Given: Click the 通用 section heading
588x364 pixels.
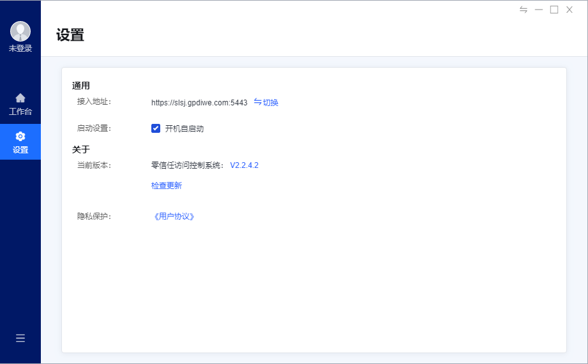Looking at the screenshot, I should click(x=81, y=86).
